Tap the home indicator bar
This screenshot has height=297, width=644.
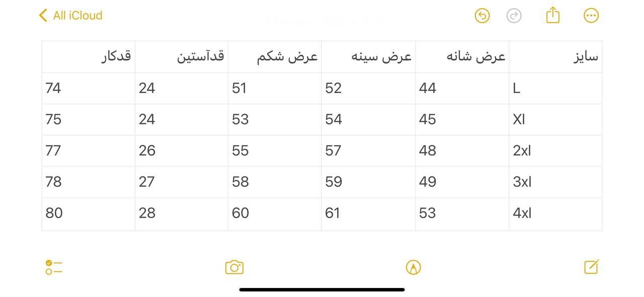tap(322, 289)
